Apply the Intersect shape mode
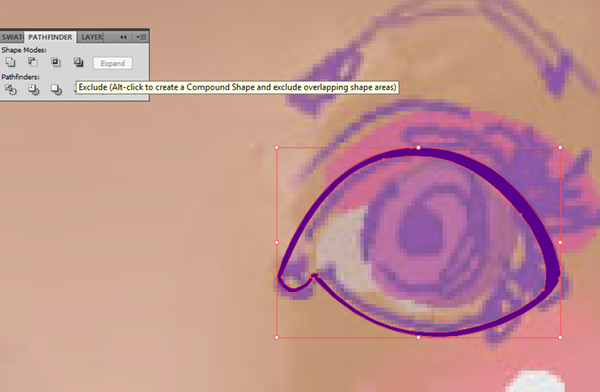This screenshot has height=392, width=600. [56, 62]
